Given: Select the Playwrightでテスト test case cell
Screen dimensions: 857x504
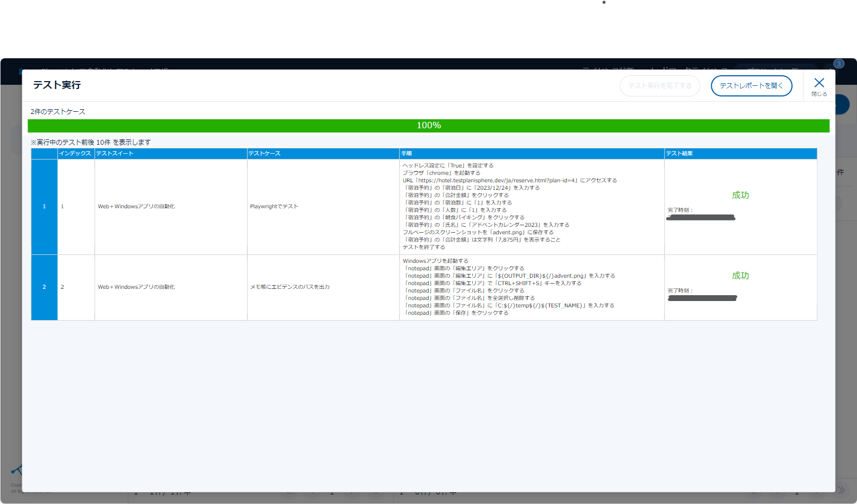Looking at the screenshot, I should (x=323, y=207).
